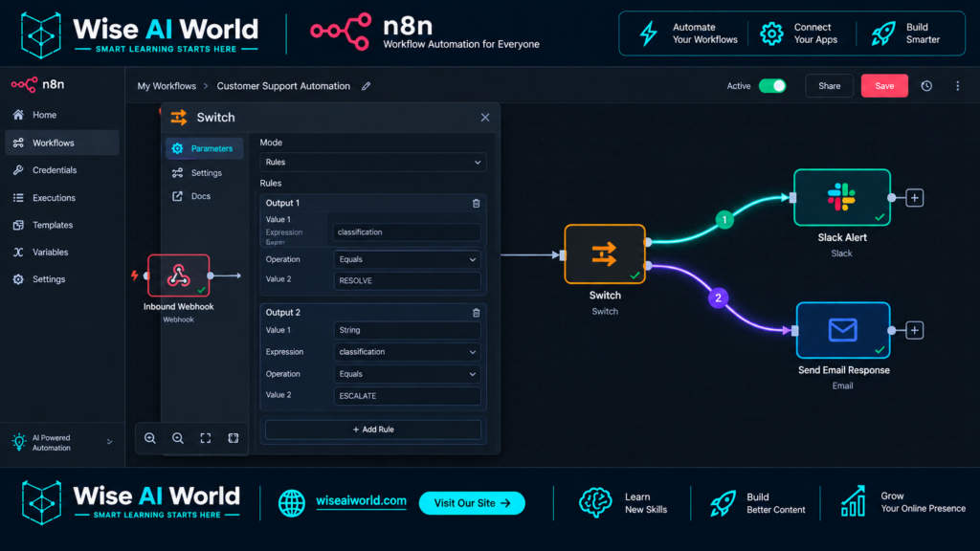Click the pencil icon to rename workflow
Image resolution: width=980 pixels, height=551 pixels.
click(x=366, y=86)
